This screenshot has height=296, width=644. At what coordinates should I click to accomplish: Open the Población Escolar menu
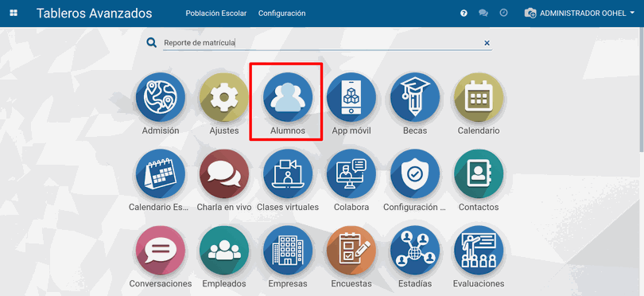click(216, 14)
